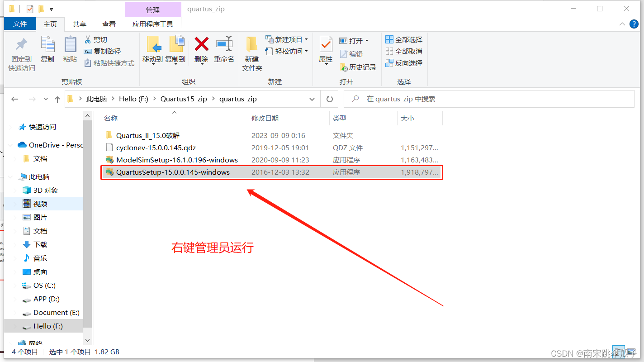Click the Refresh button beside address bar

click(330, 99)
